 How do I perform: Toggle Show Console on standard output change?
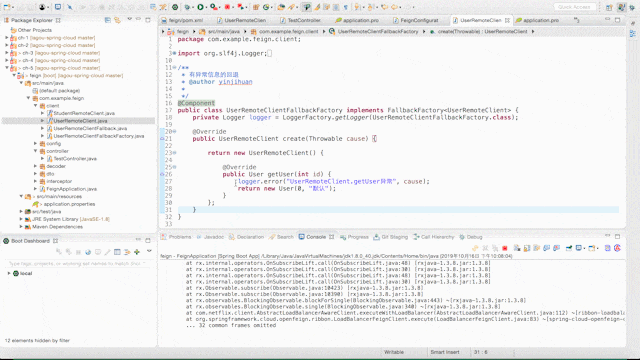546,248
